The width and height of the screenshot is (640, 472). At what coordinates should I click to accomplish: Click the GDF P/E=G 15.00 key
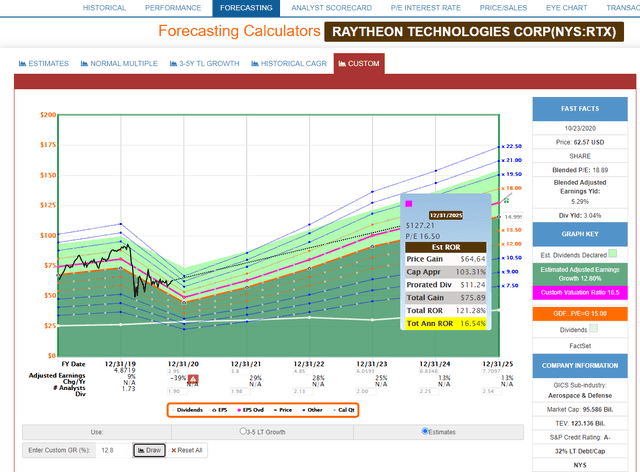580,314
